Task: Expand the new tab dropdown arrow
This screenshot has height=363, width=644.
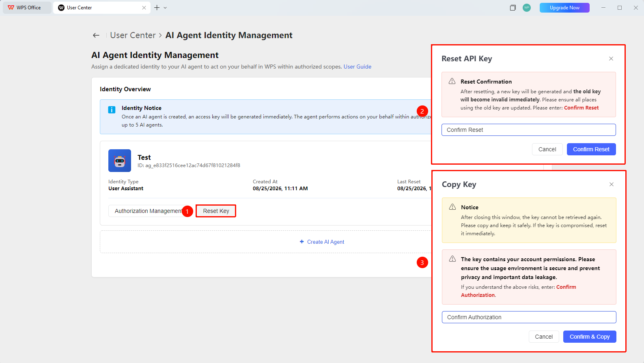Action: 165,8
